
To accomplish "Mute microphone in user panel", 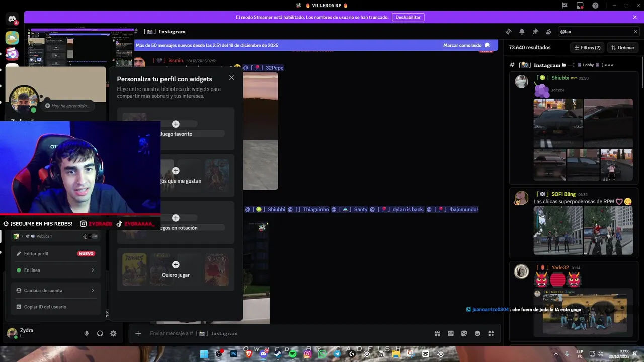I will (87, 333).
